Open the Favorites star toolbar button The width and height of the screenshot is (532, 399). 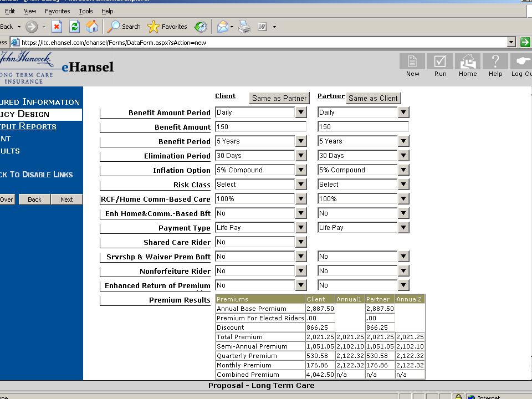coord(167,27)
